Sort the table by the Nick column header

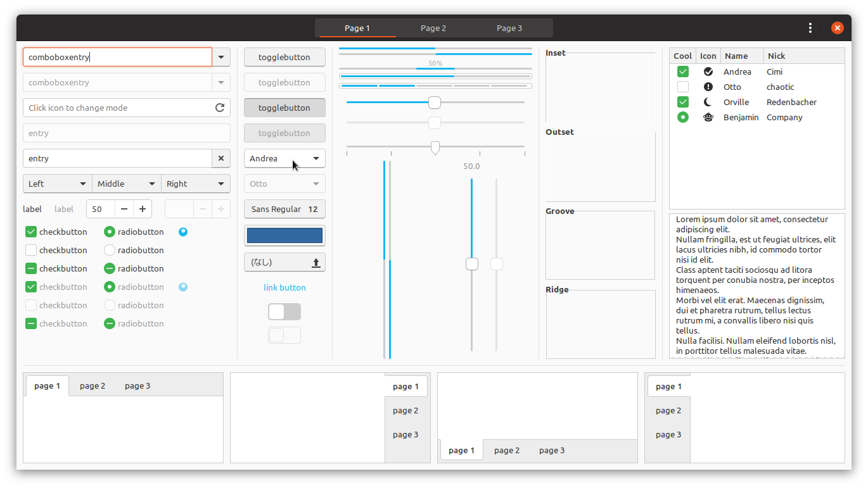pyautogui.click(x=804, y=56)
